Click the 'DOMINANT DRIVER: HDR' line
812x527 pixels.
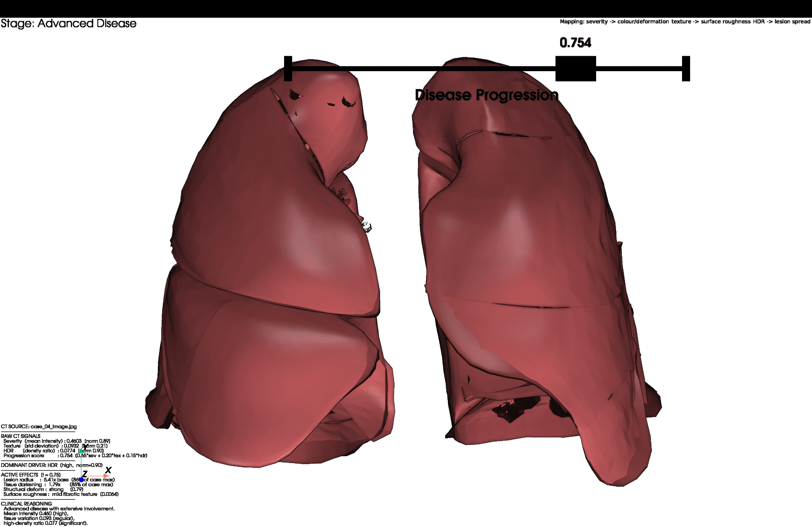tap(52, 465)
